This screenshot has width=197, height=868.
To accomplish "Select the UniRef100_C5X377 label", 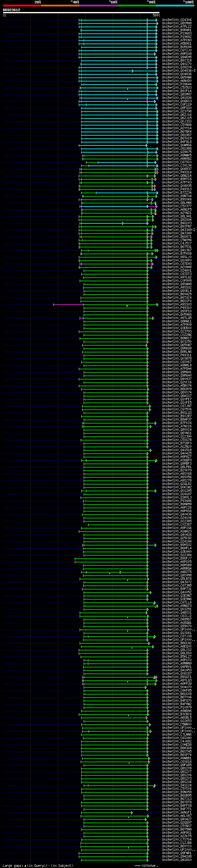I will [177, 206].
